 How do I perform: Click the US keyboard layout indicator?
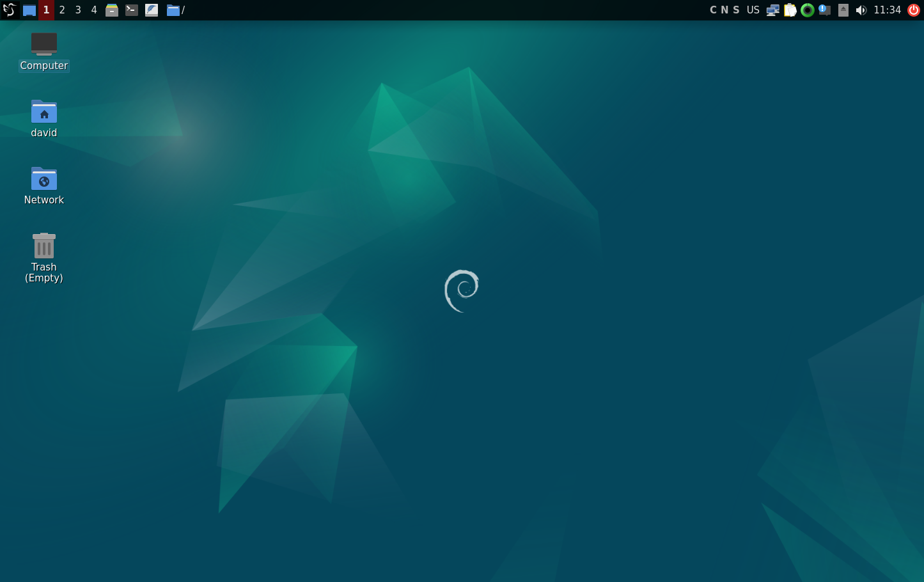click(x=753, y=10)
